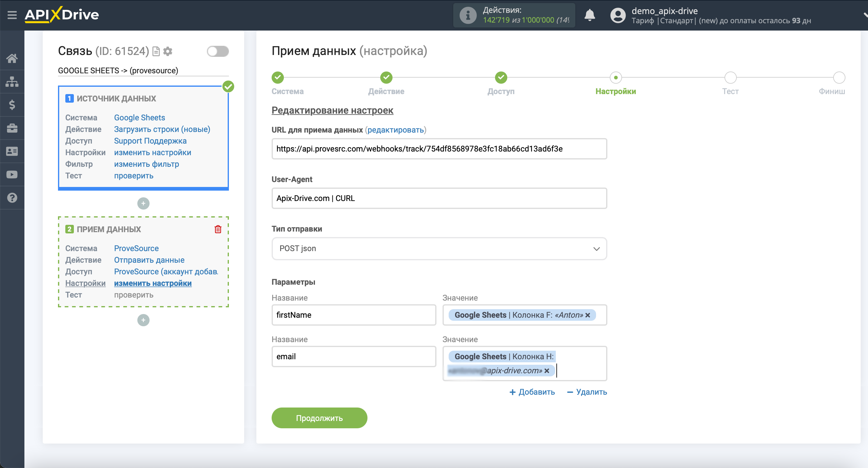Click the Удалить parameter link

point(587,392)
